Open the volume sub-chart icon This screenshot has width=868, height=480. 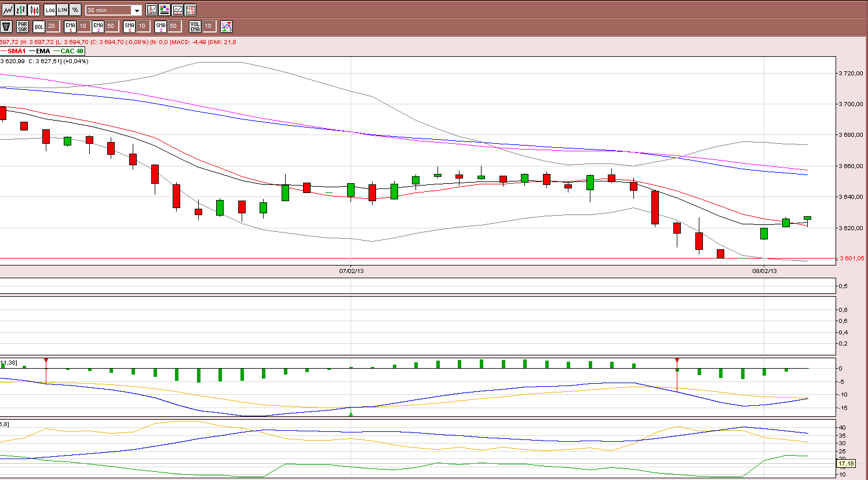point(177,10)
